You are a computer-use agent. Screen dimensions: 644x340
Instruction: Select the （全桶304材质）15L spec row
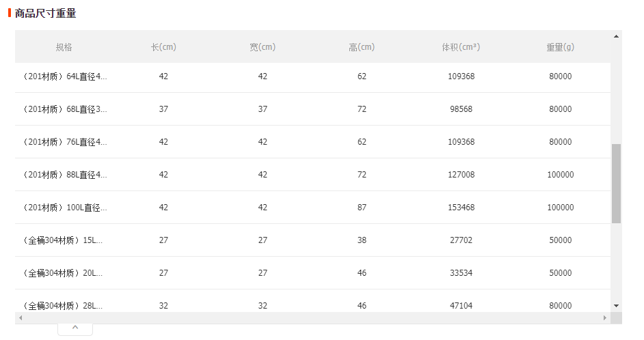coord(312,240)
